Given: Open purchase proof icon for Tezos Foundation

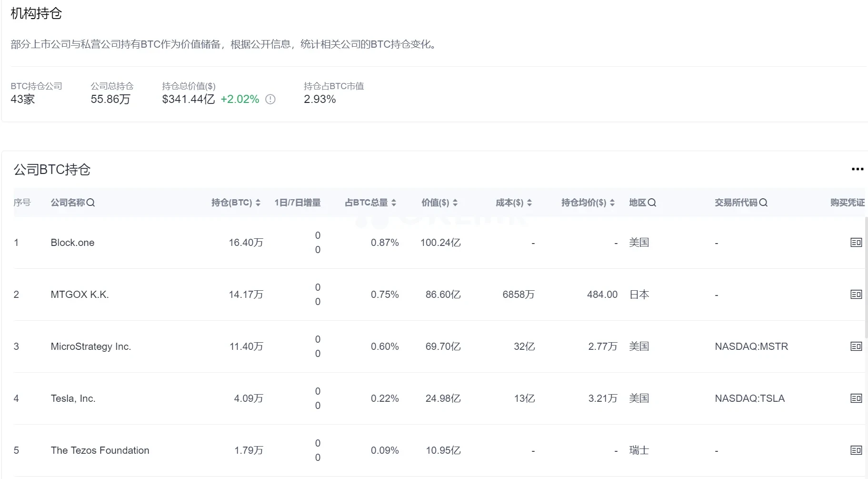Looking at the screenshot, I should point(856,450).
